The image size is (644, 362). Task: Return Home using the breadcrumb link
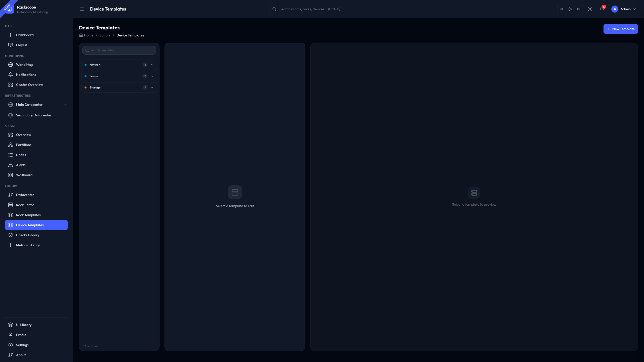point(88,35)
